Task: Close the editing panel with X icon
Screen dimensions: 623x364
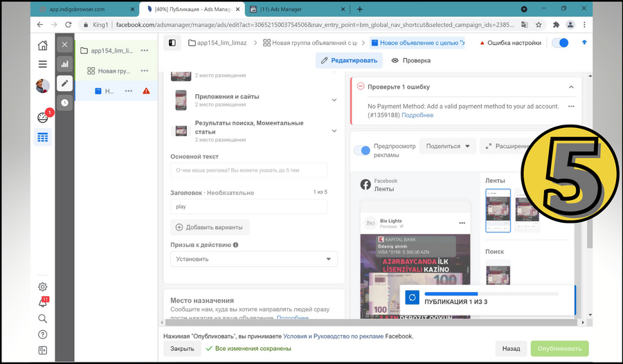Action: pyautogui.click(x=65, y=44)
